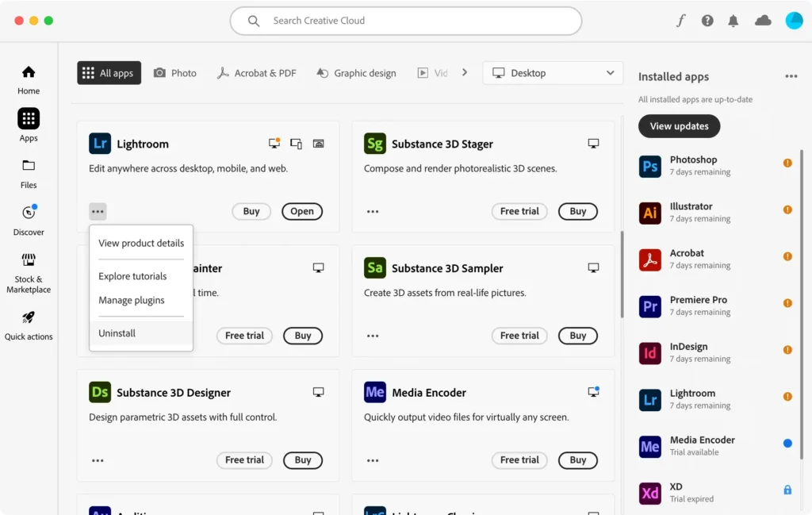Choose Uninstall from Lightroom menu

click(x=141, y=333)
